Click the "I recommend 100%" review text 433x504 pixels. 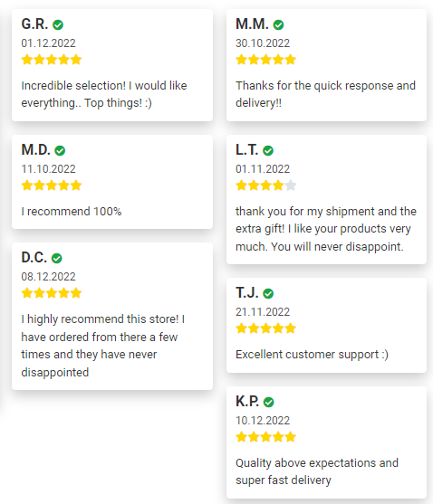pyautogui.click(x=72, y=212)
